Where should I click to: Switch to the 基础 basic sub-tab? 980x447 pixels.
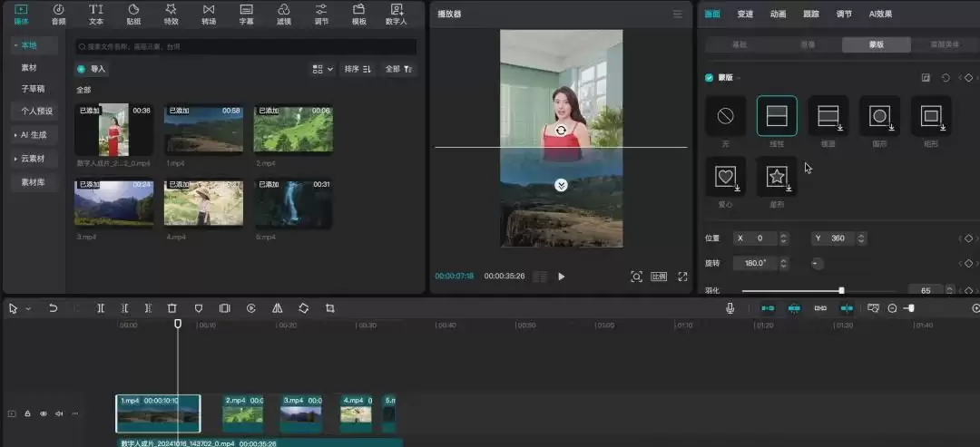click(740, 45)
